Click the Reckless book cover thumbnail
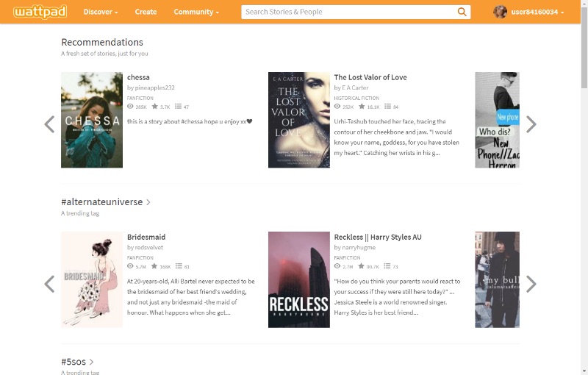 click(298, 279)
